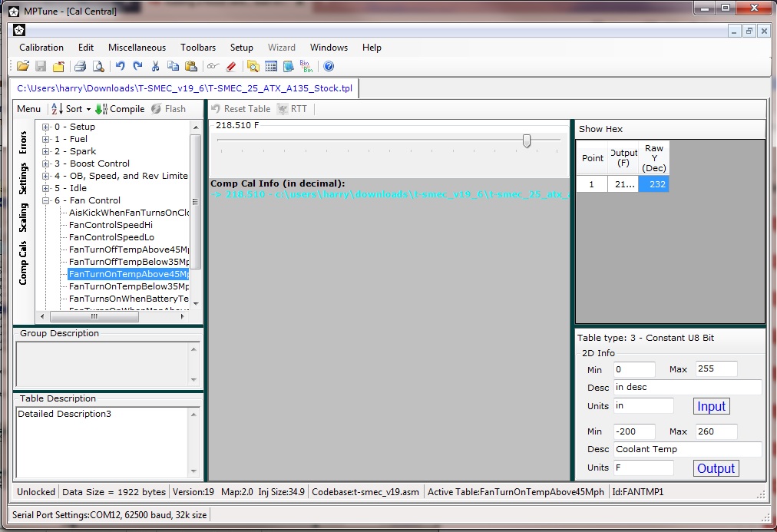The width and height of the screenshot is (777, 532).
Task: Expand the 5 - Idle tree group
Action: (x=45, y=188)
